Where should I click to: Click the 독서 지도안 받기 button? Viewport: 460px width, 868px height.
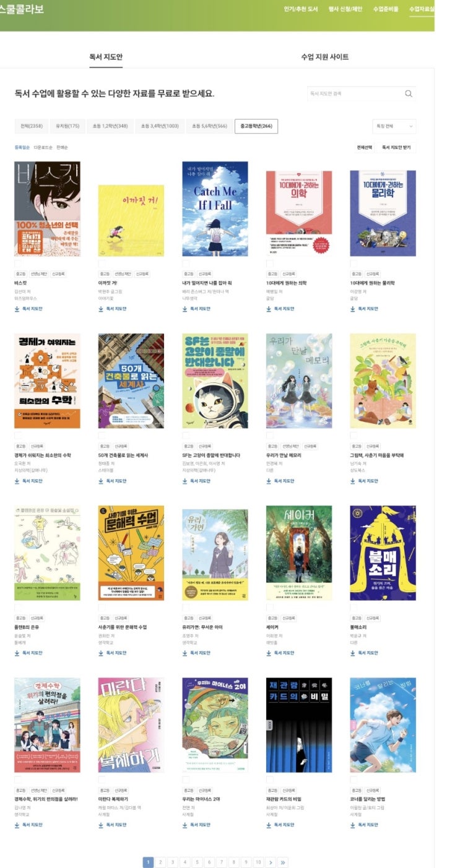[x=396, y=148]
